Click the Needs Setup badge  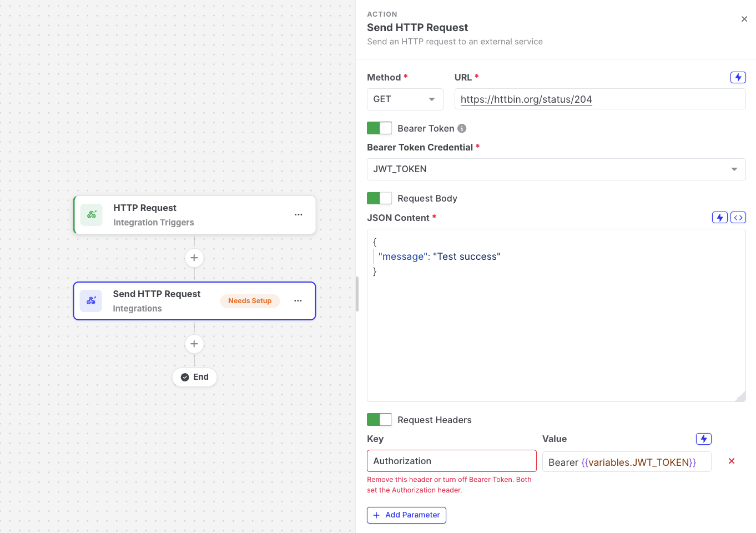250,301
